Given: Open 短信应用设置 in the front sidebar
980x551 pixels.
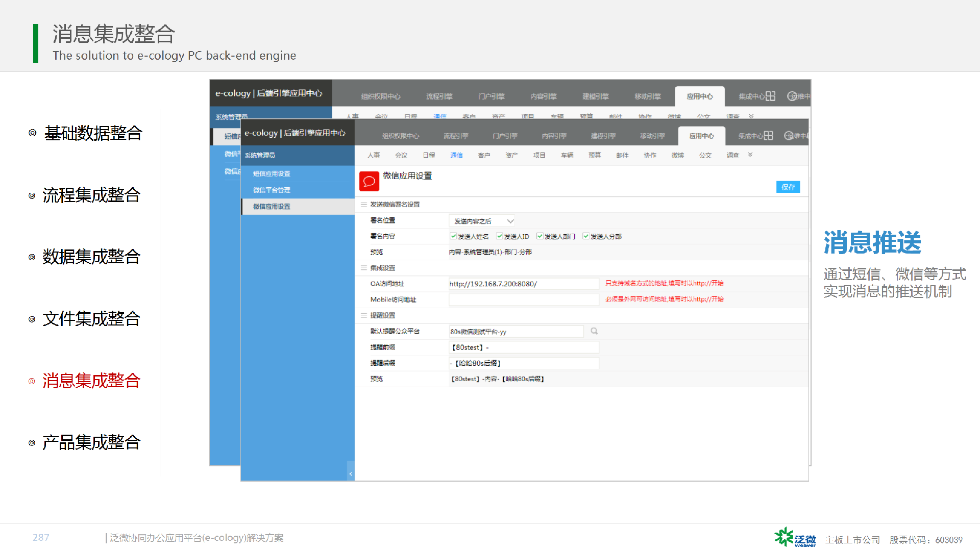Looking at the screenshot, I should click(298, 173).
